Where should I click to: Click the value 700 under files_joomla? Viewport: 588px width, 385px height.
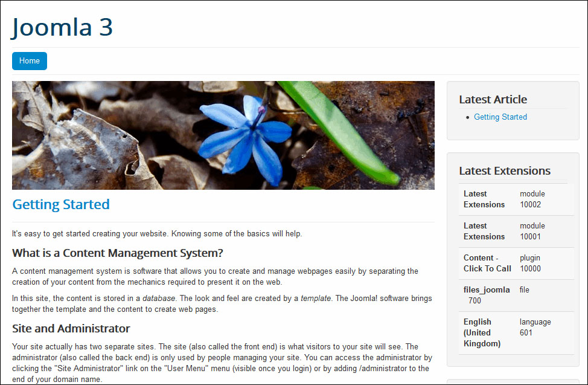[475, 300]
